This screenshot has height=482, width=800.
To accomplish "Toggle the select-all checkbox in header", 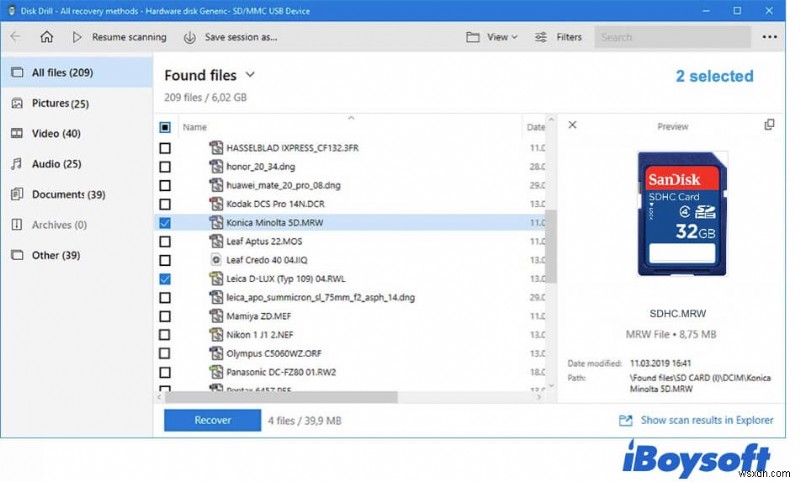I will pos(165,127).
